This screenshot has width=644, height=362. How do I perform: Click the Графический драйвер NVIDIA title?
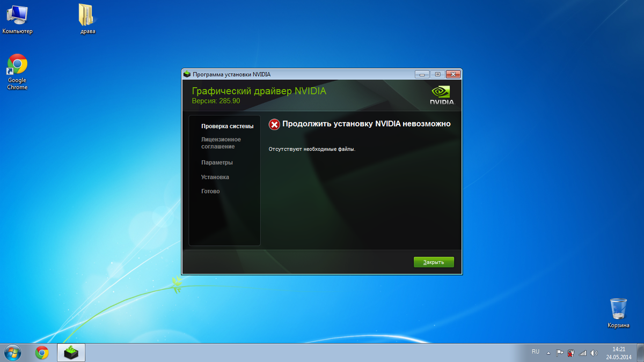[259, 91]
